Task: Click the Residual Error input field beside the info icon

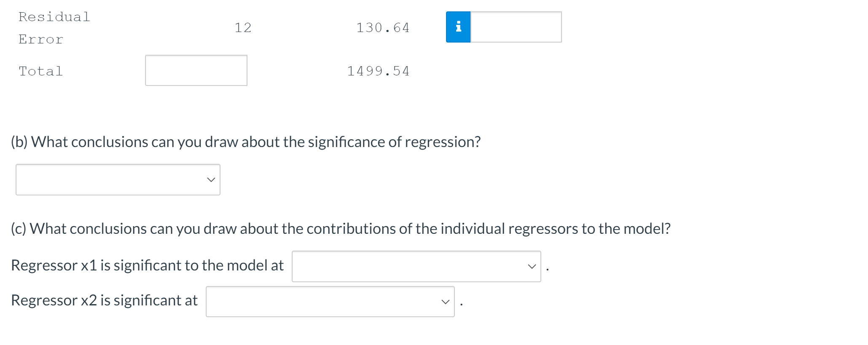Action: point(516,27)
